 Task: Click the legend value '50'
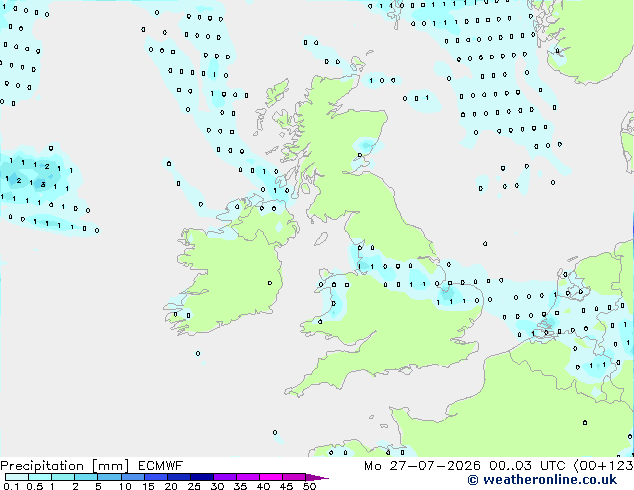point(309,486)
